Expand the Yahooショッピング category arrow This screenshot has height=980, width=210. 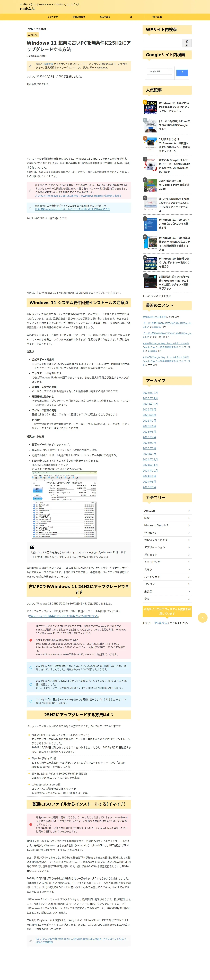pyautogui.click(x=189, y=540)
